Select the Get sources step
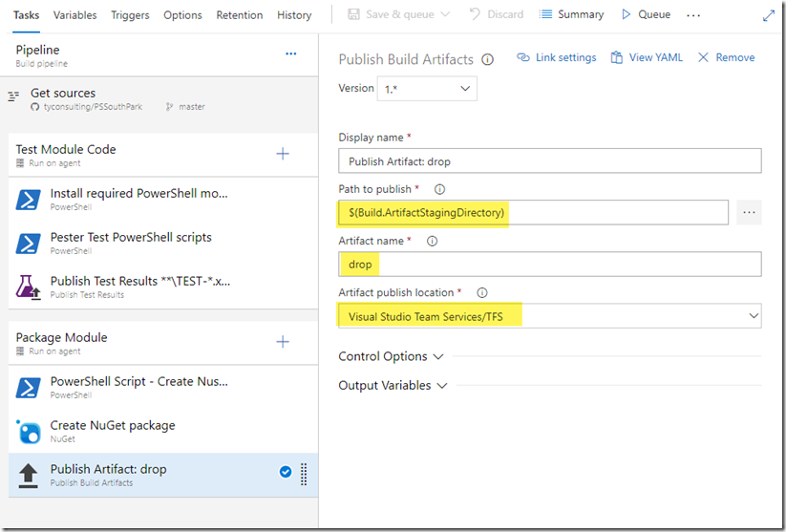This screenshot has width=786, height=532. 159,99
